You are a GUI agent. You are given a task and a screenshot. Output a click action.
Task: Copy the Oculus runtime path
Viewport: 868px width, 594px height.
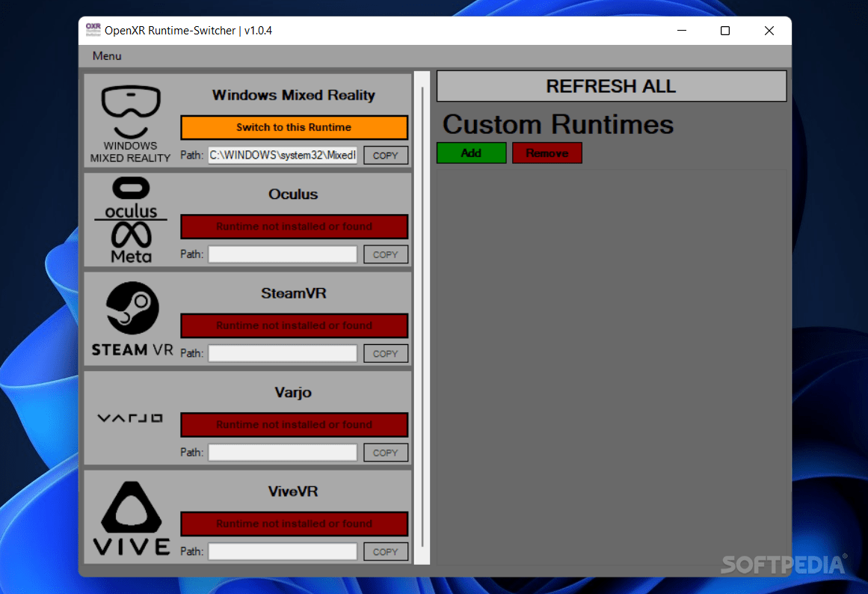(386, 254)
